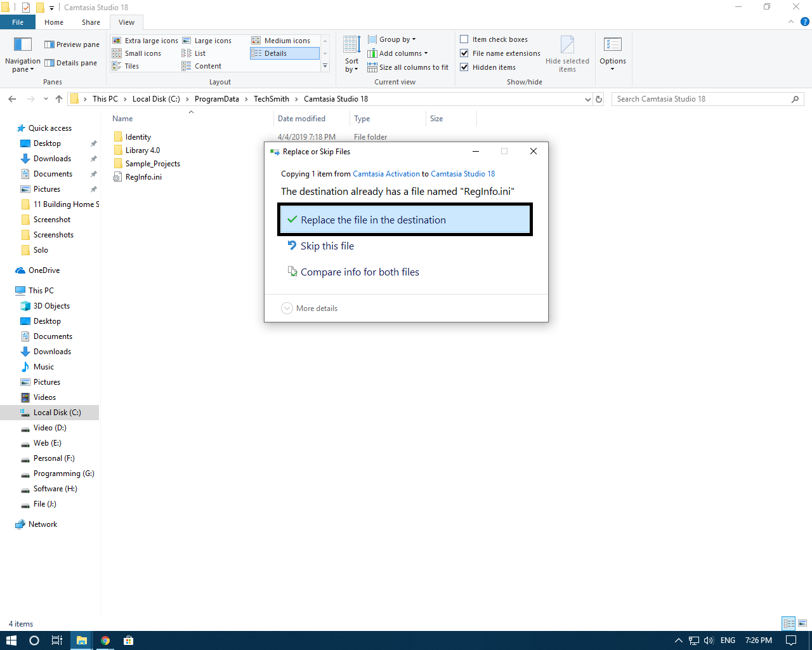Toggle the Details pane
The width and height of the screenshot is (812, 650).
(70, 63)
